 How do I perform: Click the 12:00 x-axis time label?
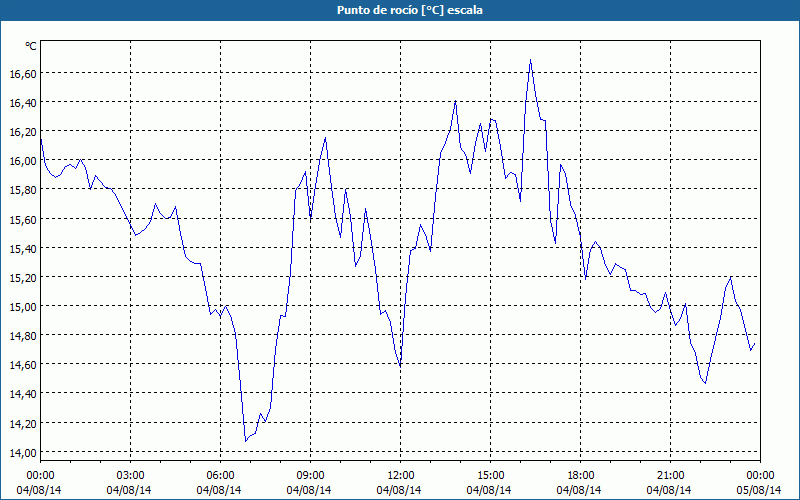click(400, 475)
